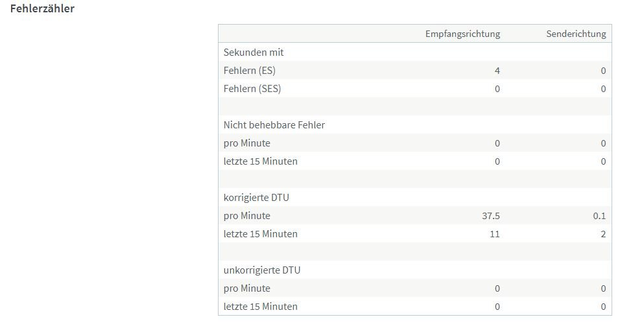Click the 'Fehlern (ES)' row label
The image size is (644, 328).
[x=250, y=71]
